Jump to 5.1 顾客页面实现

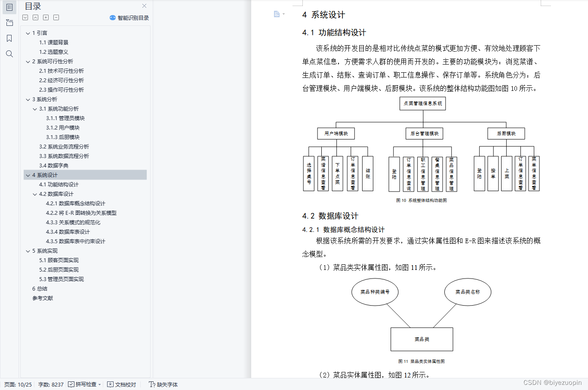coord(59,260)
